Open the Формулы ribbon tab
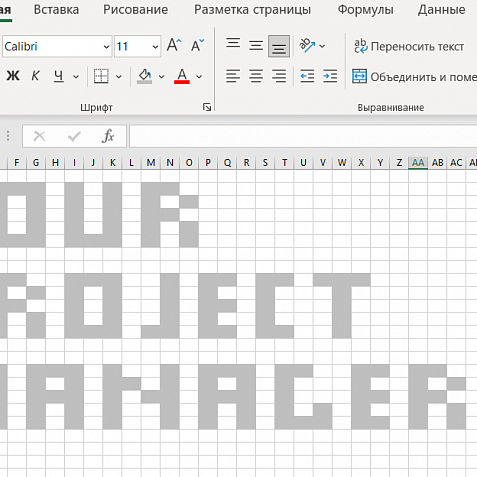 pos(365,9)
